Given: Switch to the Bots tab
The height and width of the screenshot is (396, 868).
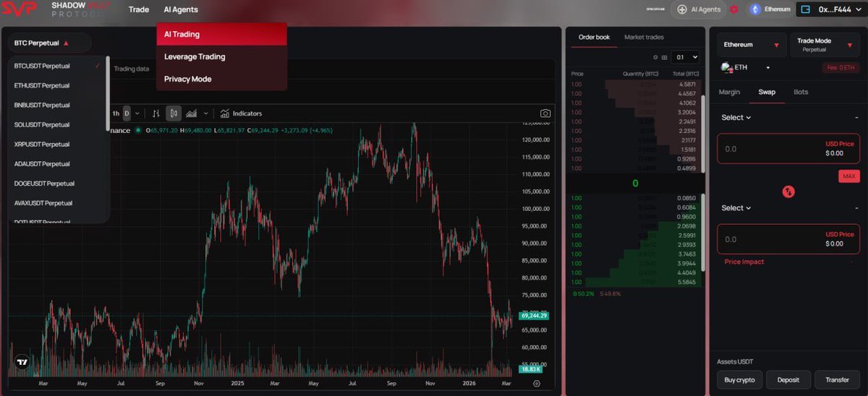Looking at the screenshot, I should [x=801, y=92].
